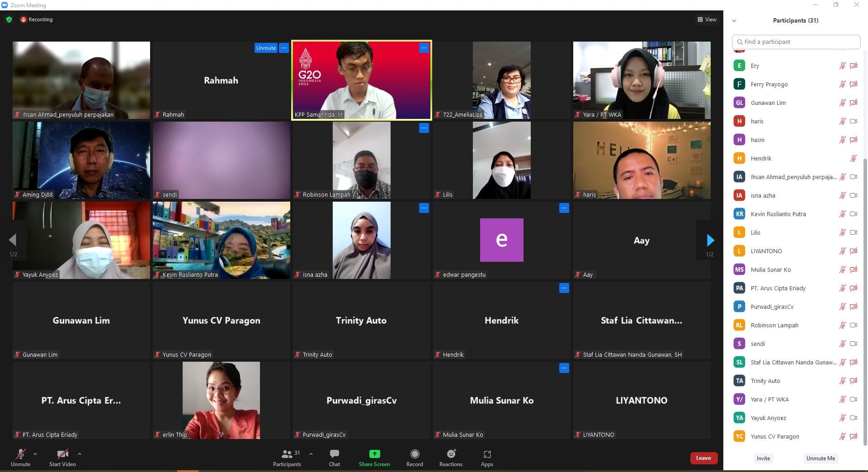
Task: Click the Participants icon in toolbar
Action: click(x=287, y=454)
